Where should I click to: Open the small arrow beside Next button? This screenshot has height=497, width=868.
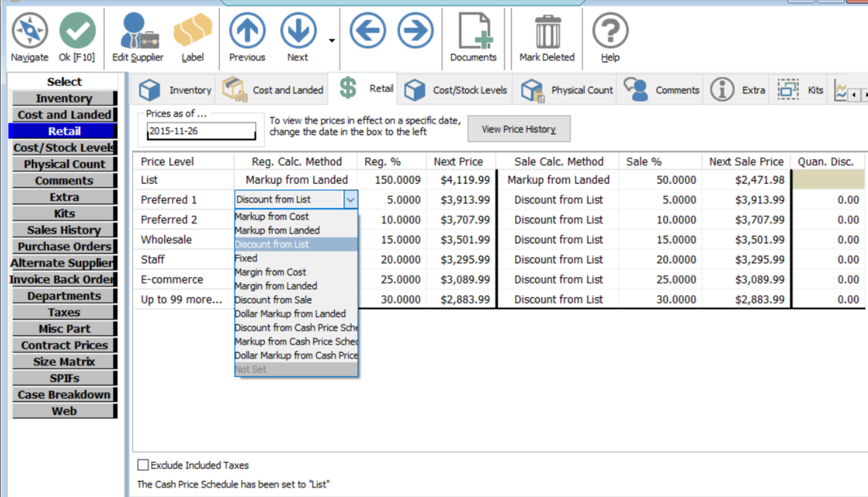(332, 41)
